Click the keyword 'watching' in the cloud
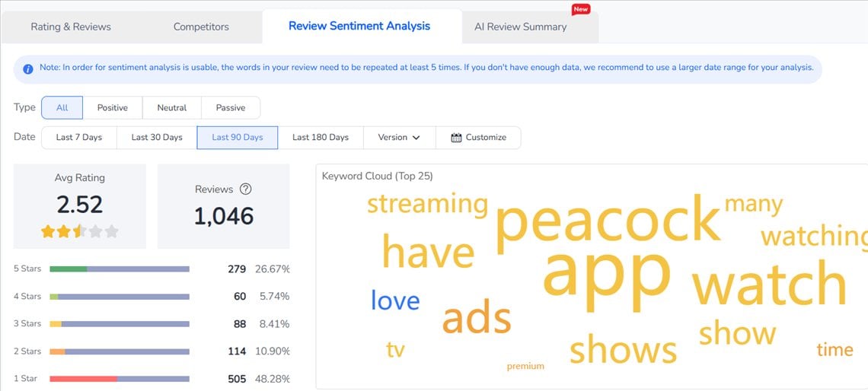Image resolution: width=868 pixels, height=391 pixels. pyautogui.click(x=814, y=236)
